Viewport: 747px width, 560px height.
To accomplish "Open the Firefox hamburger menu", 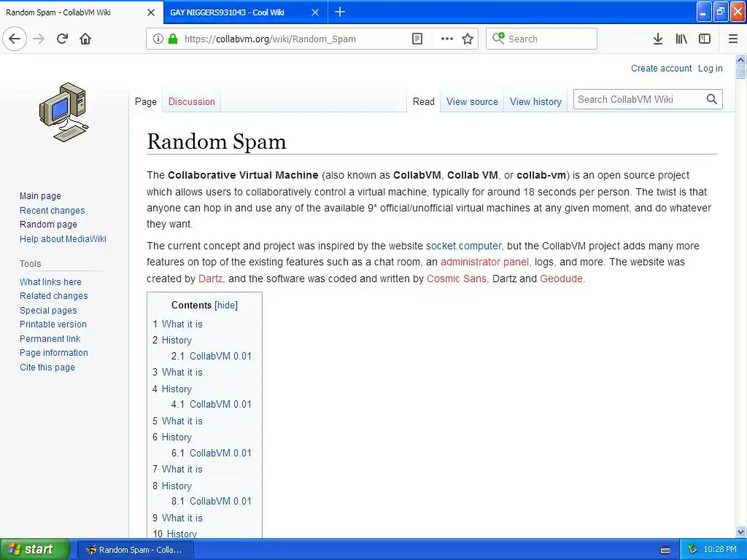I will 733,39.
